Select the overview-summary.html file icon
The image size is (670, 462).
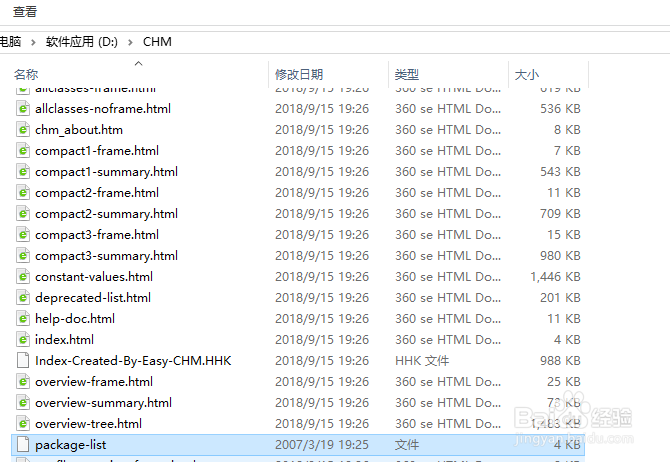point(23,403)
